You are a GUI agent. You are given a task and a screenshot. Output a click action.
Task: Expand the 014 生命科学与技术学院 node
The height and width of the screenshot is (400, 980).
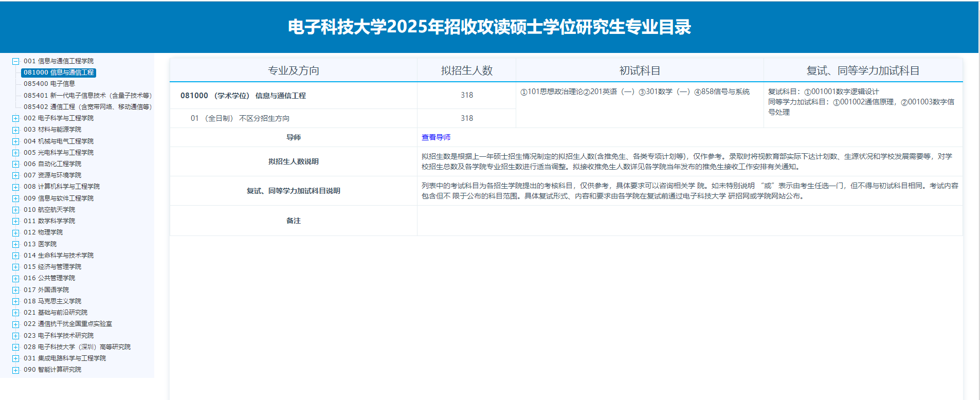click(x=16, y=256)
